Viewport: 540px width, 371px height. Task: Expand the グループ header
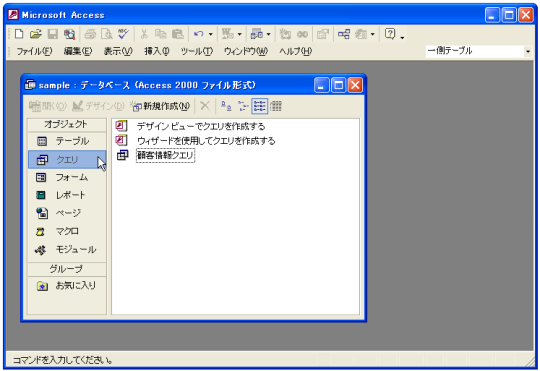(x=67, y=269)
